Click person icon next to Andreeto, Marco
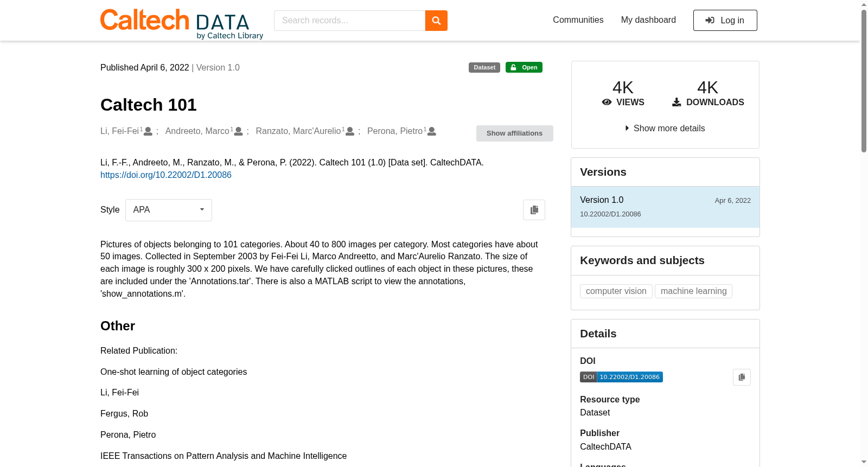The image size is (868, 467). (238, 131)
